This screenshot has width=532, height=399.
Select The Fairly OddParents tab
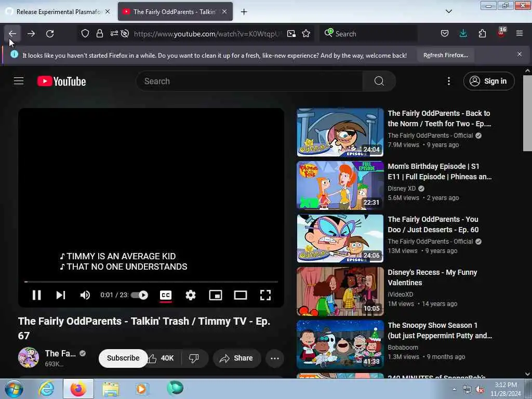(x=175, y=11)
